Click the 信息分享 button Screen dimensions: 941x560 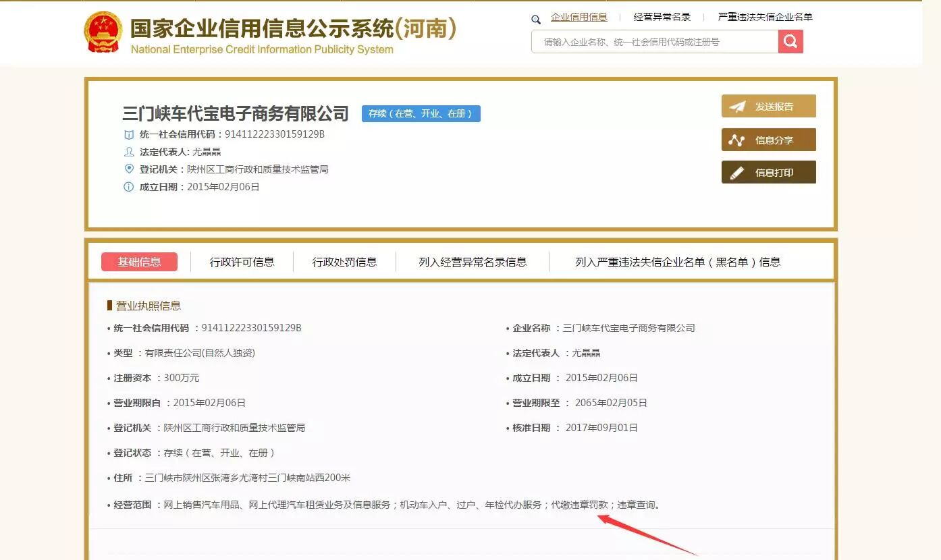coord(769,140)
